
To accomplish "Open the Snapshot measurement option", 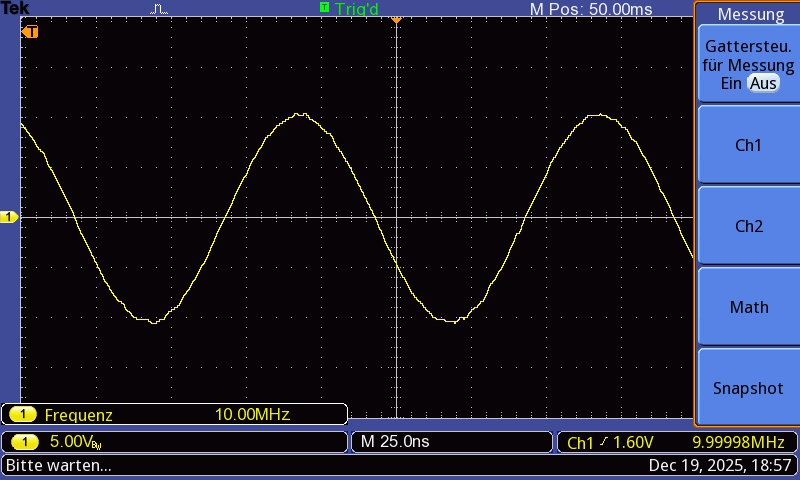I will pyautogui.click(x=748, y=388).
